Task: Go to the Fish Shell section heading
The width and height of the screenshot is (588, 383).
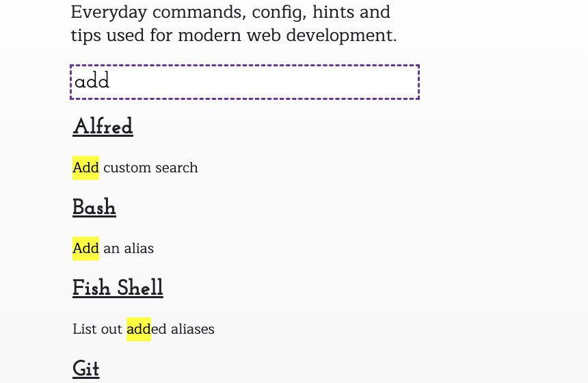Action: click(x=118, y=288)
